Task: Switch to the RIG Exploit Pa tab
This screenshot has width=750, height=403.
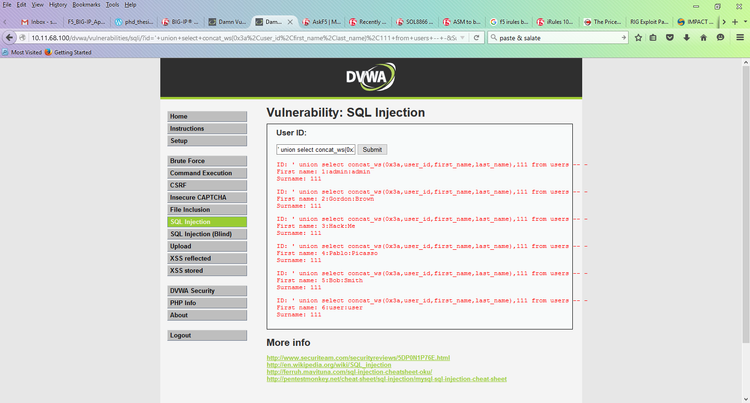Action: (x=649, y=22)
